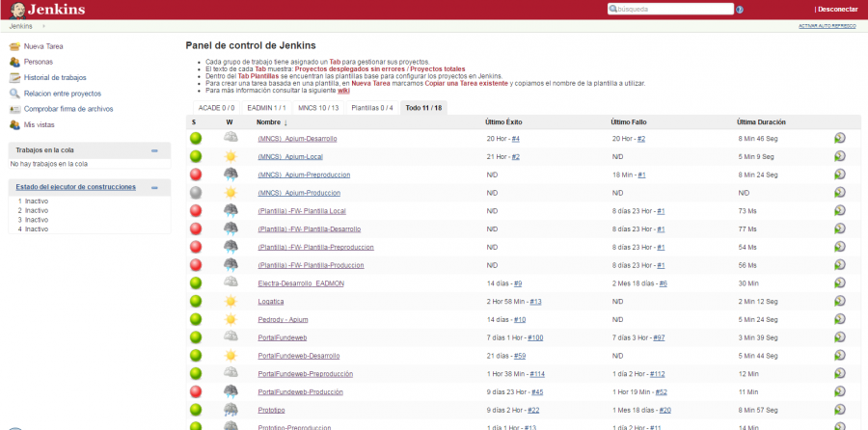Open failed build #52 of PortalFundeweb-Producción
Image resolution: width=868 pixels, height=430 pixels.
click(662, 391)
